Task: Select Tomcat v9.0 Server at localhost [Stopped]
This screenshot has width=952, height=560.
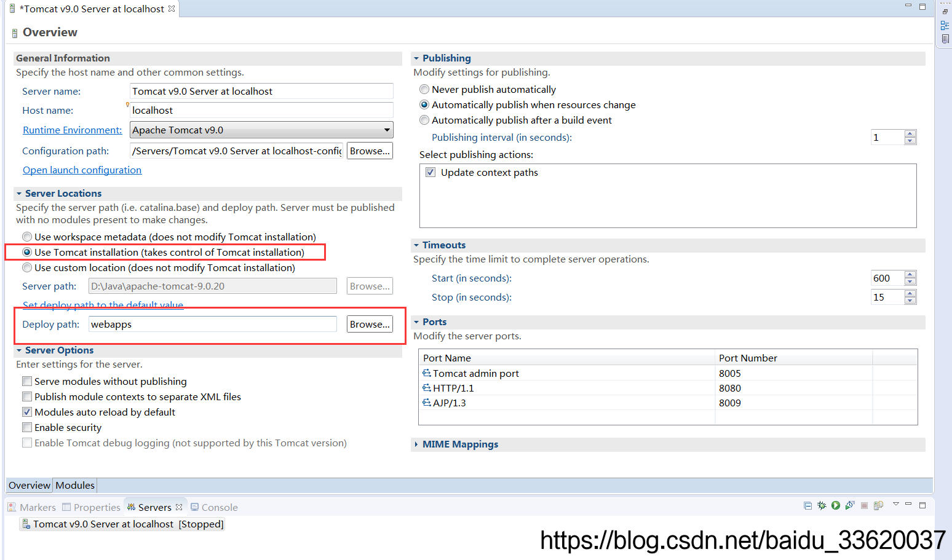Action: (122, 524)
